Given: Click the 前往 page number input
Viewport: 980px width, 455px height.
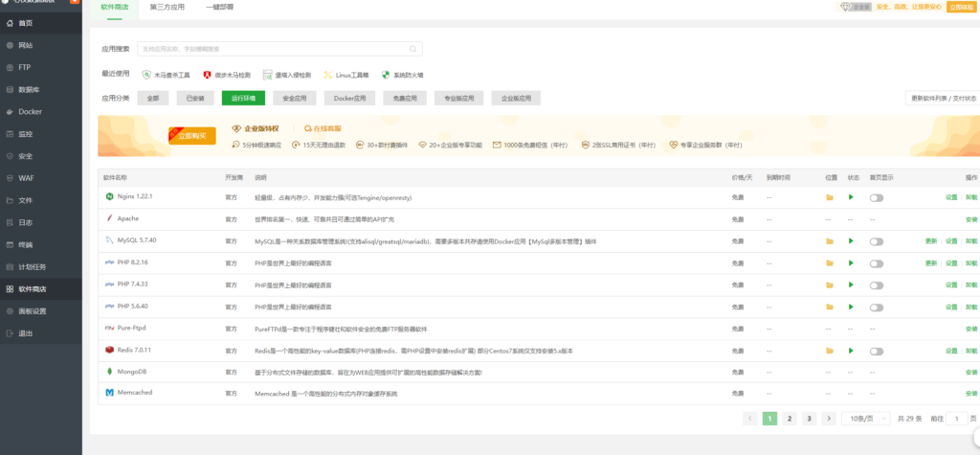Looking at the screenshot, I should click(x=957, y=419).
